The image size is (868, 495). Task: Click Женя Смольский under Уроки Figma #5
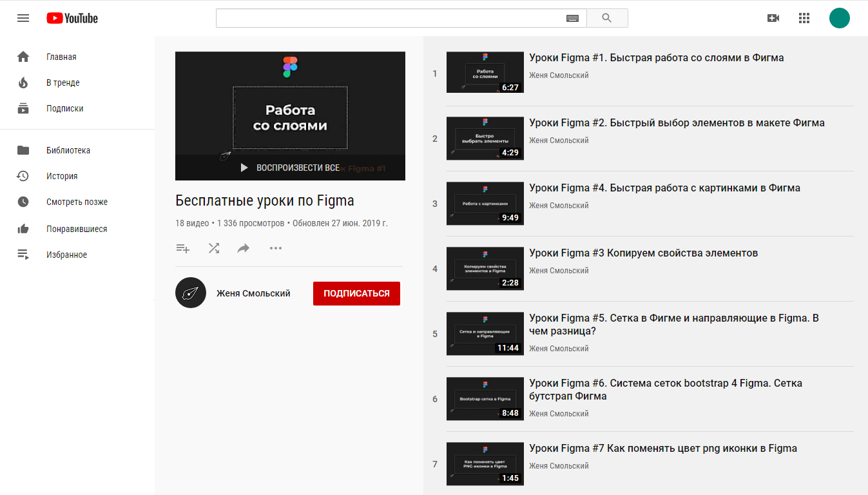click(x=559, y=349)
